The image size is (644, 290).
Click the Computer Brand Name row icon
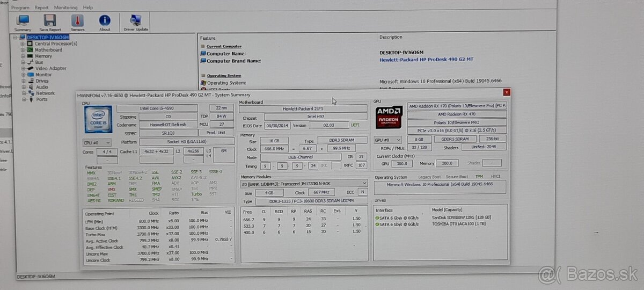pyautogui.click(x=203, y=61)
